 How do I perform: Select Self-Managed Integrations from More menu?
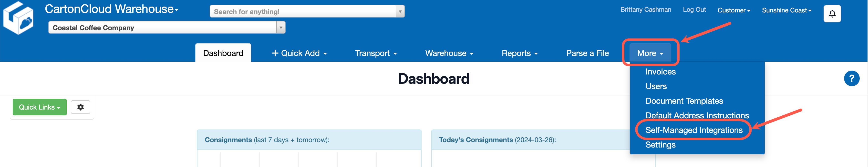click(694, 130)
